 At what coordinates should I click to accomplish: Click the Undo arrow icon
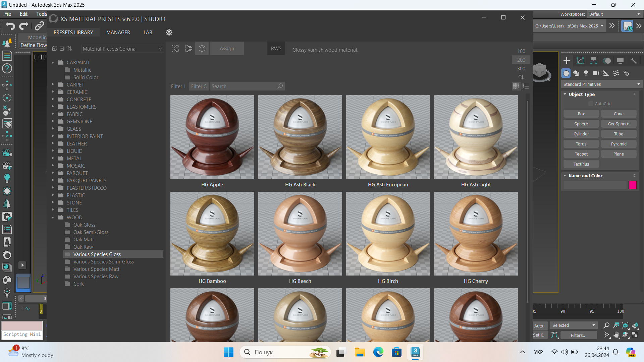10,26
